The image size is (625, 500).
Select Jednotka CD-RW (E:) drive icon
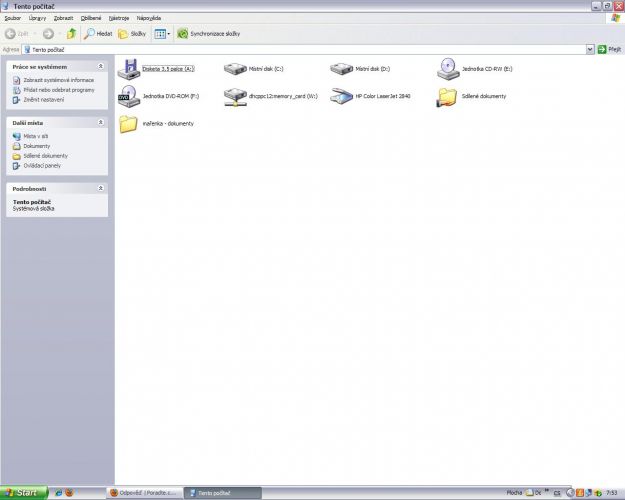click(448, 69)
